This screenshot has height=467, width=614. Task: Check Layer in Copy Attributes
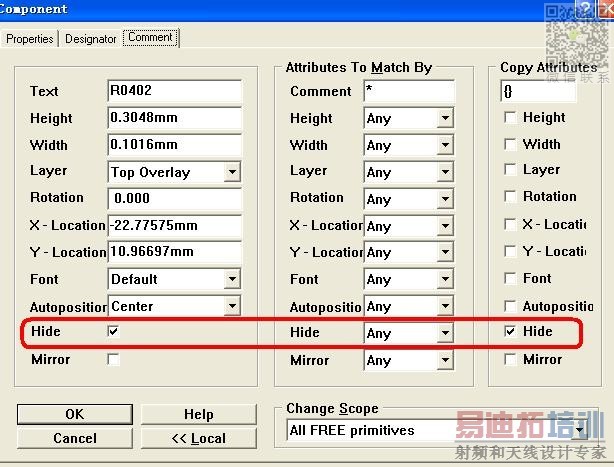click(x=510, y=169)
